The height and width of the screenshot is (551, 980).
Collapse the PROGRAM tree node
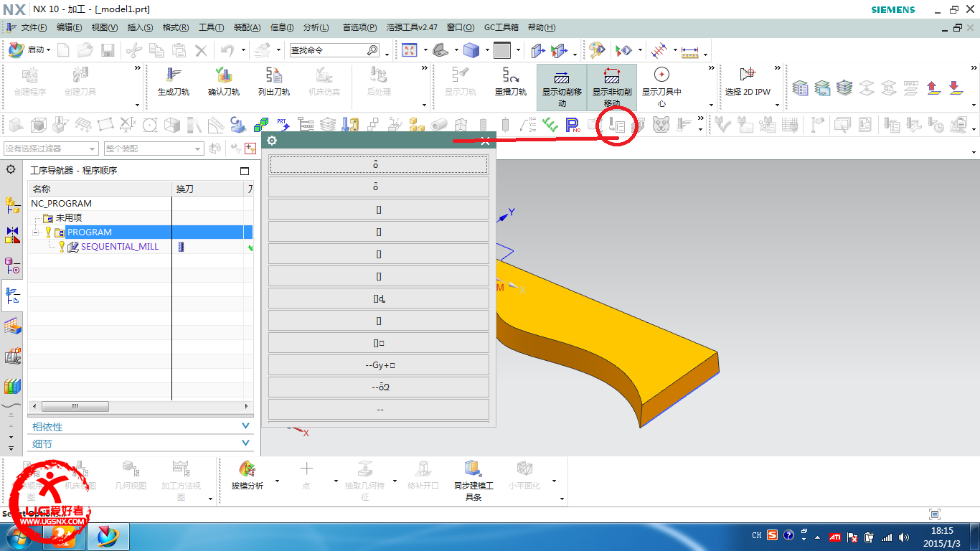35,232
